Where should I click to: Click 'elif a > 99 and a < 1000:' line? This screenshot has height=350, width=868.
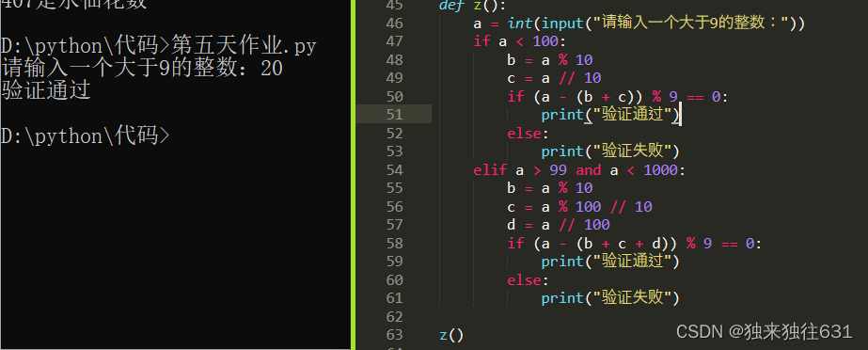(x=579, y=170)
